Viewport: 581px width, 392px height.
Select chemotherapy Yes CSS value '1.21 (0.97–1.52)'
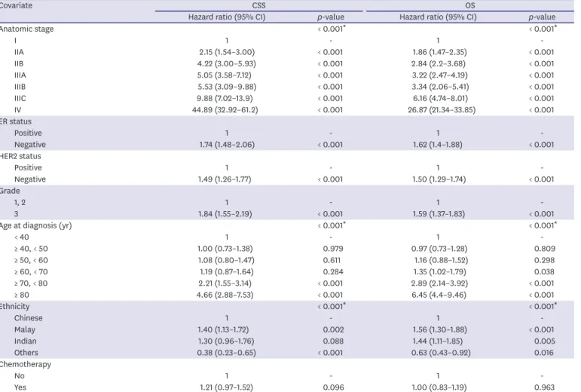point(226,387)
